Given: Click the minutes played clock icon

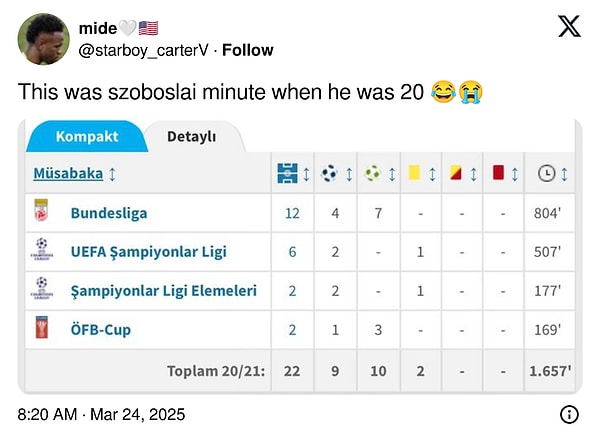Looking at the screenshot, I should [x=546, y=173].
